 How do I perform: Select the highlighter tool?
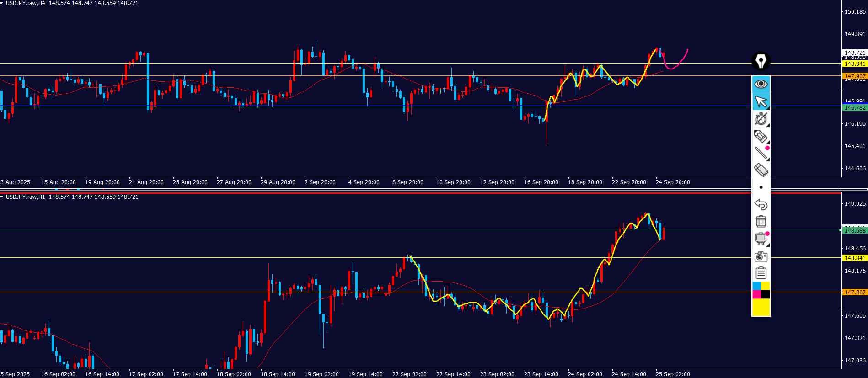[x=761, y=136]
